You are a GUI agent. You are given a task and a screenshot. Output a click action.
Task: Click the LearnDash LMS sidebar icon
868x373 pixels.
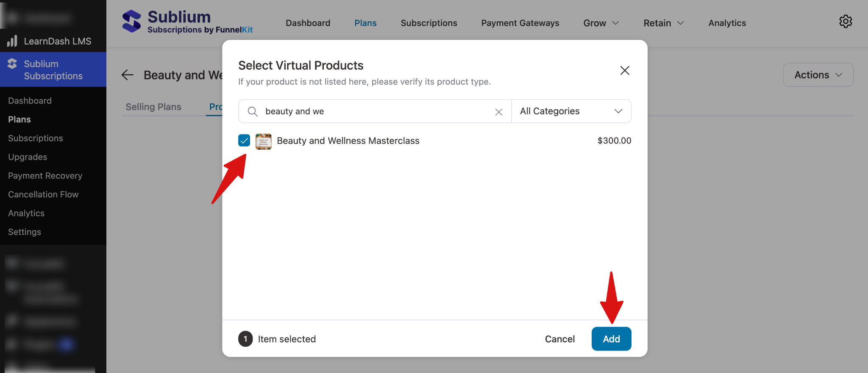click(12, 41)
